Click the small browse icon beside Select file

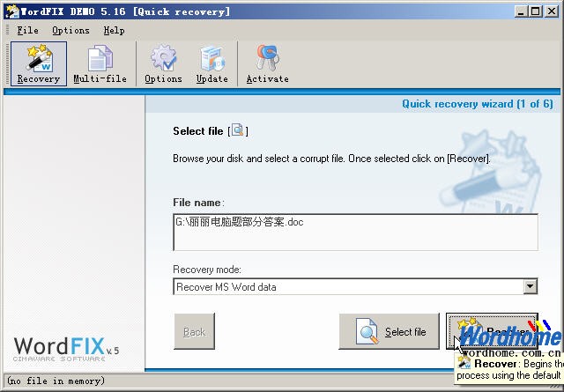tap(237, 130)
